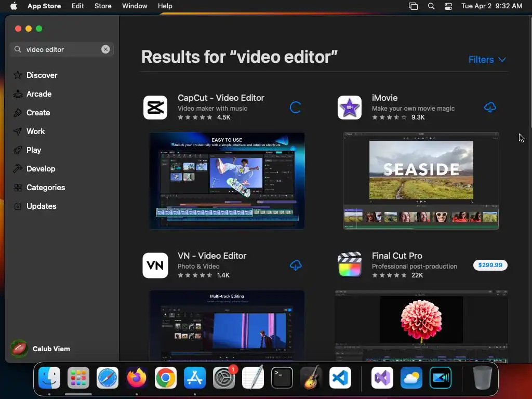Image resolution: width=532 pixels, height=399 pixels.
Task: Open purple Visual Studio Dock icon
Action: [x=382, y=378]
